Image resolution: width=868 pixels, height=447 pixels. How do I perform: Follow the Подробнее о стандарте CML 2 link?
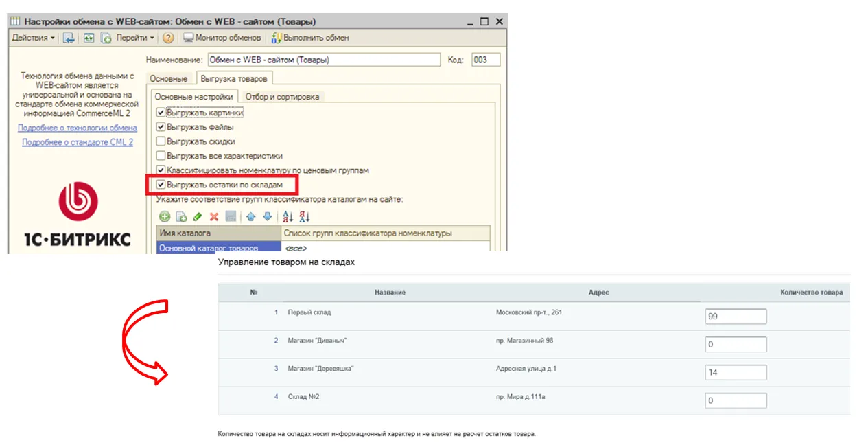pos(78,142)
